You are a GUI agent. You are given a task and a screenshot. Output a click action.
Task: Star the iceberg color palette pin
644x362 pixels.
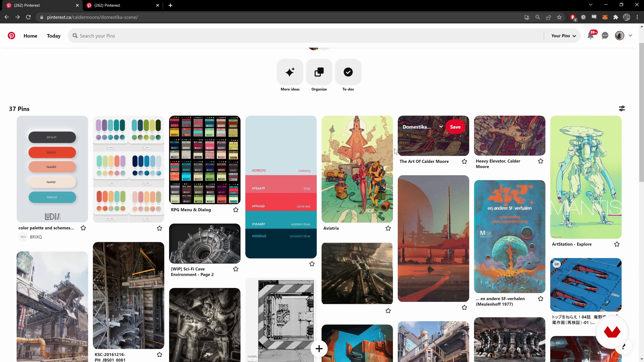pos(312,264)
